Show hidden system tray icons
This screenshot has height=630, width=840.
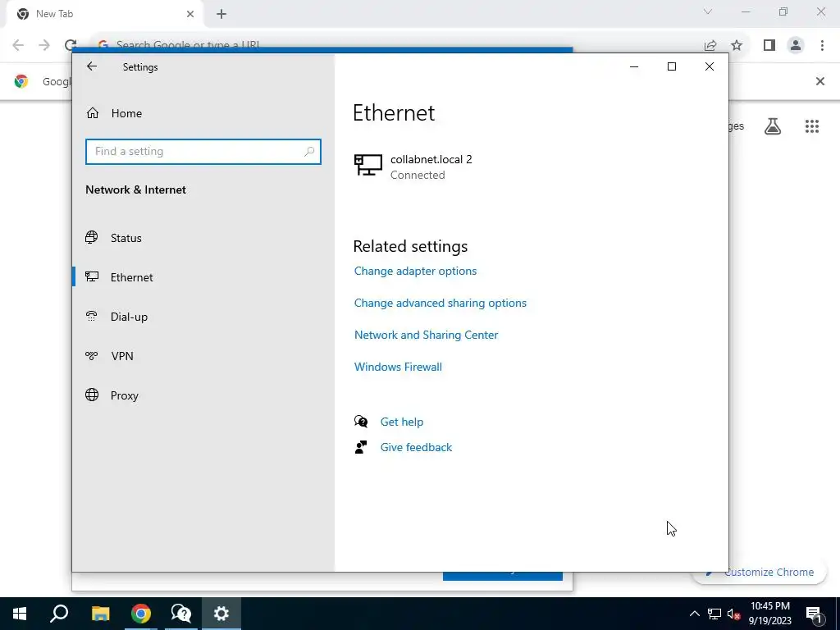[x=694, y=614]
